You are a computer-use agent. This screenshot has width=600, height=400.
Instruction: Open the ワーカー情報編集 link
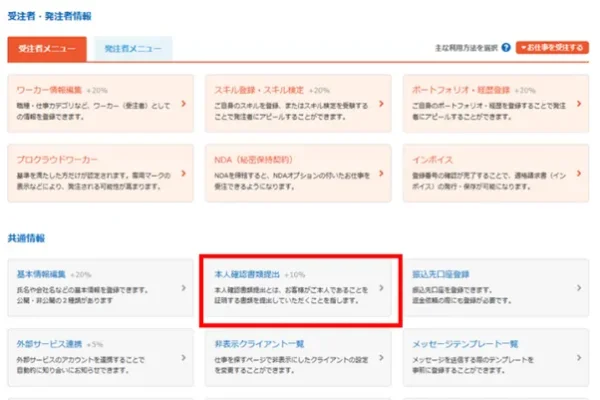[x=49, y=90]
